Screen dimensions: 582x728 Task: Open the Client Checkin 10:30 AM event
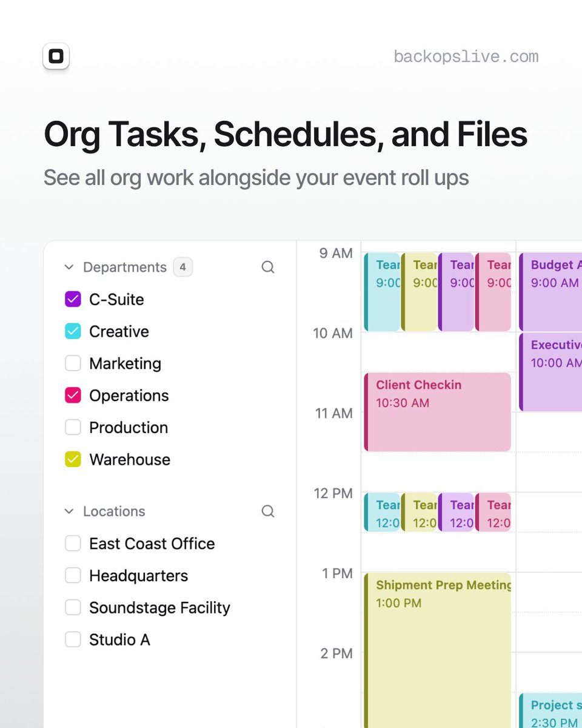[x=437, y=412]
